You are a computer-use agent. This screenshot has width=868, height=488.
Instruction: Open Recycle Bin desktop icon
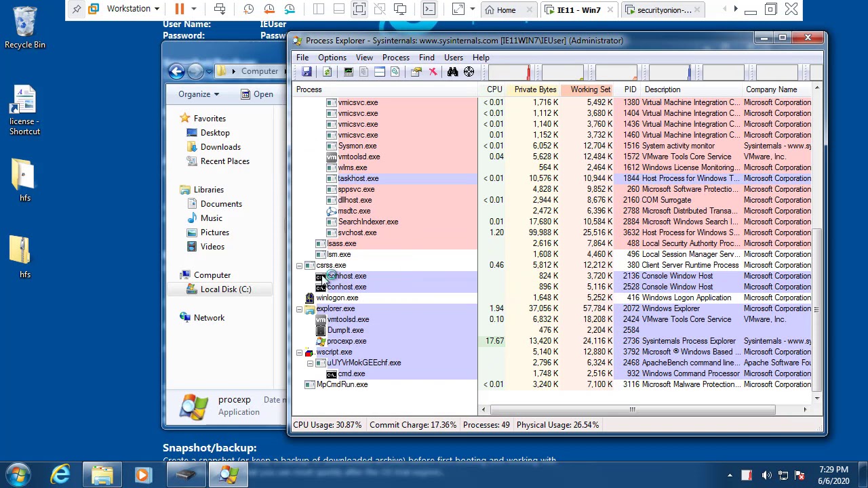tap(25, 28)
